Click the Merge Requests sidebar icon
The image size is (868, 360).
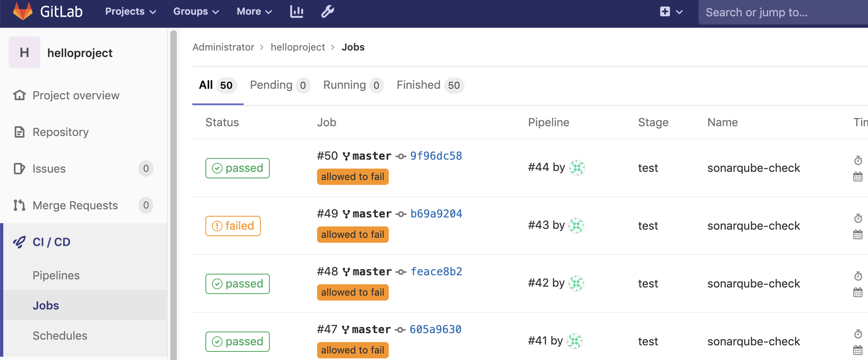pos(19,205)
